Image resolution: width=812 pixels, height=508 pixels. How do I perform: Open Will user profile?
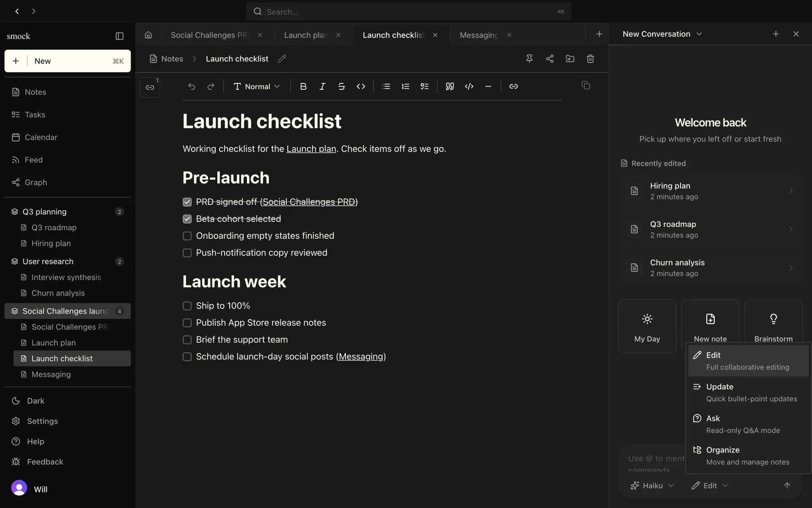click(30, 489)
